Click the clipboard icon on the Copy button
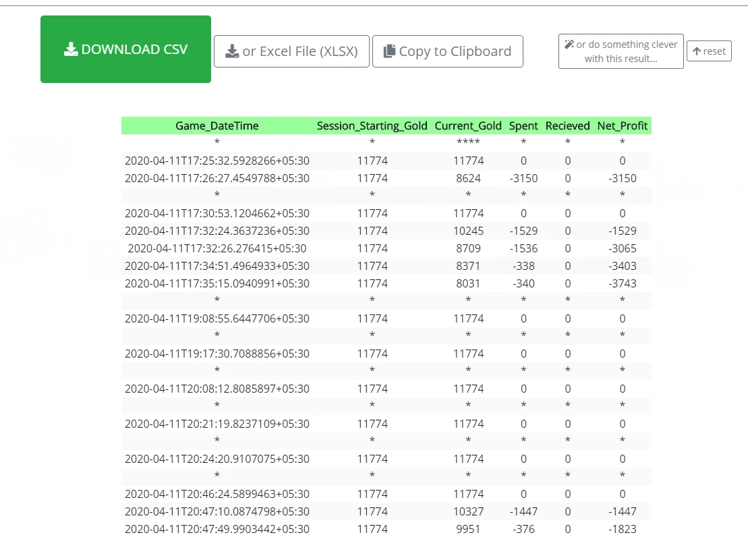 tap(389, 51)
